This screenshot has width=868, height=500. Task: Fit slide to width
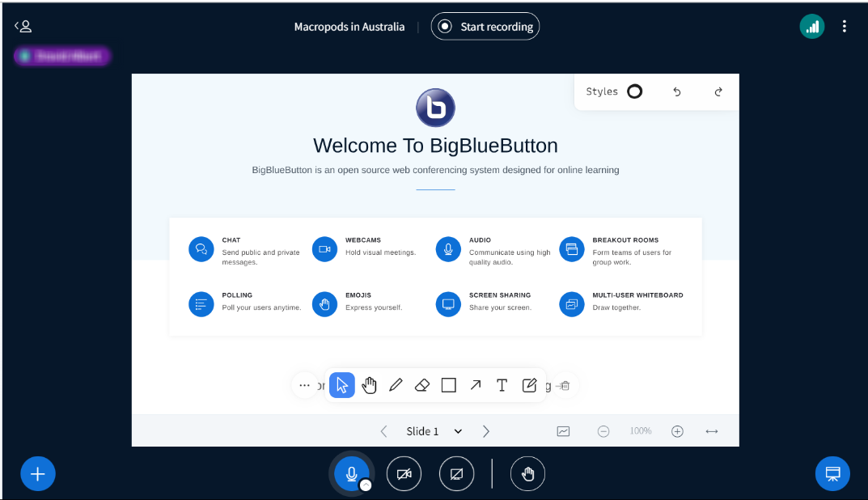tap(712, 431)
